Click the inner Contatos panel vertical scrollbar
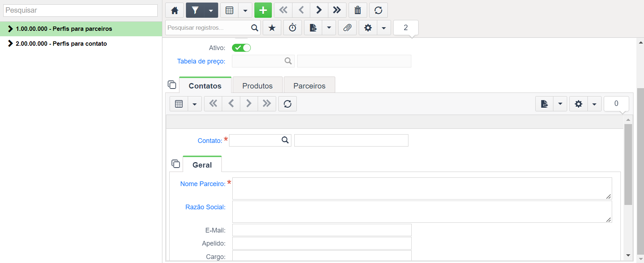The image size is (644, 263). (628, 165)
